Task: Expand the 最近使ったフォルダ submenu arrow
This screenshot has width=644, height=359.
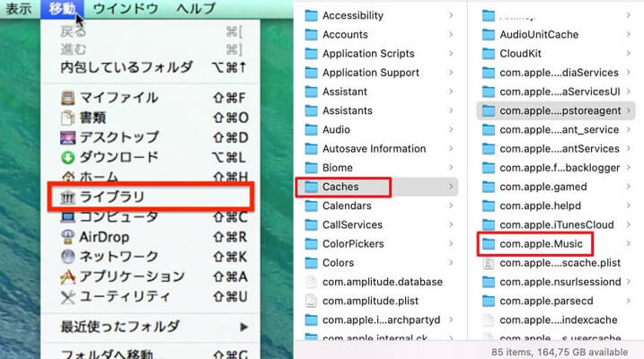Action: tap(244, 327)
